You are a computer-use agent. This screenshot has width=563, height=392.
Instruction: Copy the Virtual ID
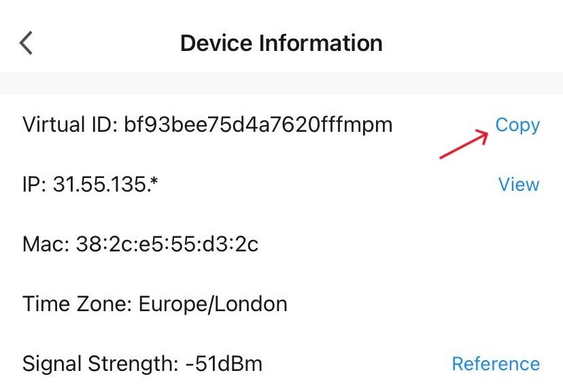click(517, 126)
